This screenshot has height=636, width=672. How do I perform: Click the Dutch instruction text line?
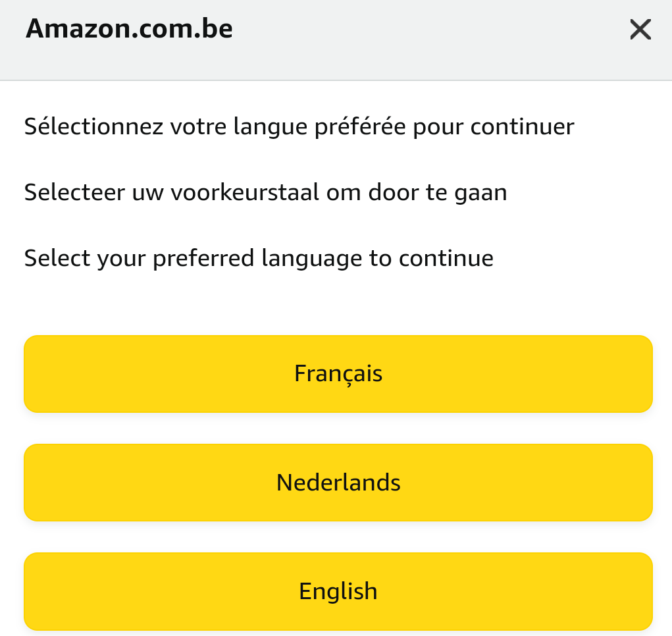[265, 192]
